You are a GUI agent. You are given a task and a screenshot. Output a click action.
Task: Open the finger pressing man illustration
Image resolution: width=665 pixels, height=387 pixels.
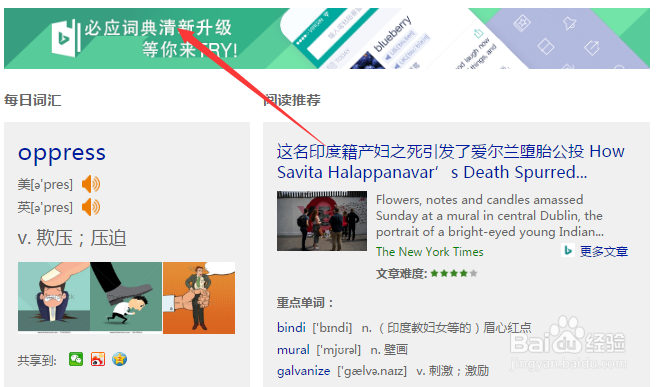pos(54,297)
